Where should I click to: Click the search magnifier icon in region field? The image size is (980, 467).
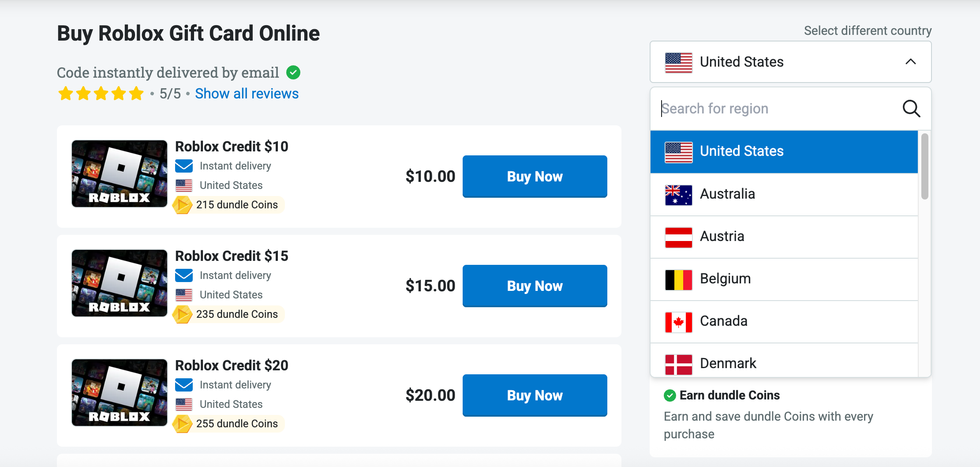pyautogui.click(x=911, y=109)
